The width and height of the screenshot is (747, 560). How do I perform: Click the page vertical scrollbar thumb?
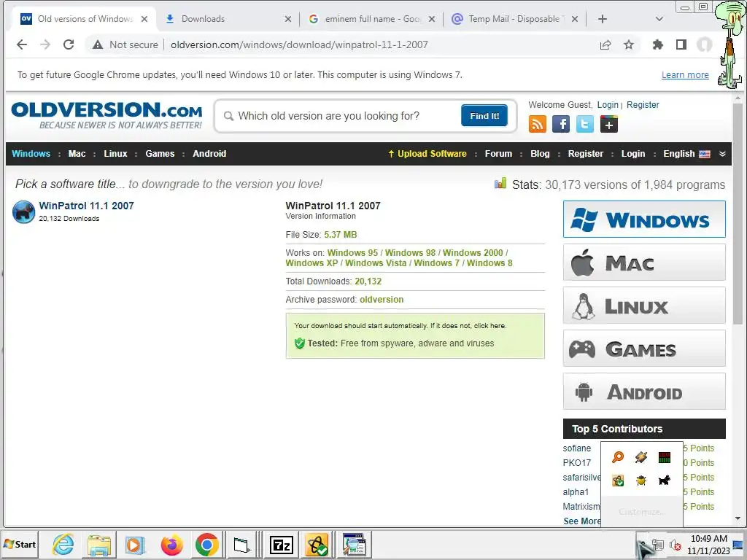(x=738, y=214)
